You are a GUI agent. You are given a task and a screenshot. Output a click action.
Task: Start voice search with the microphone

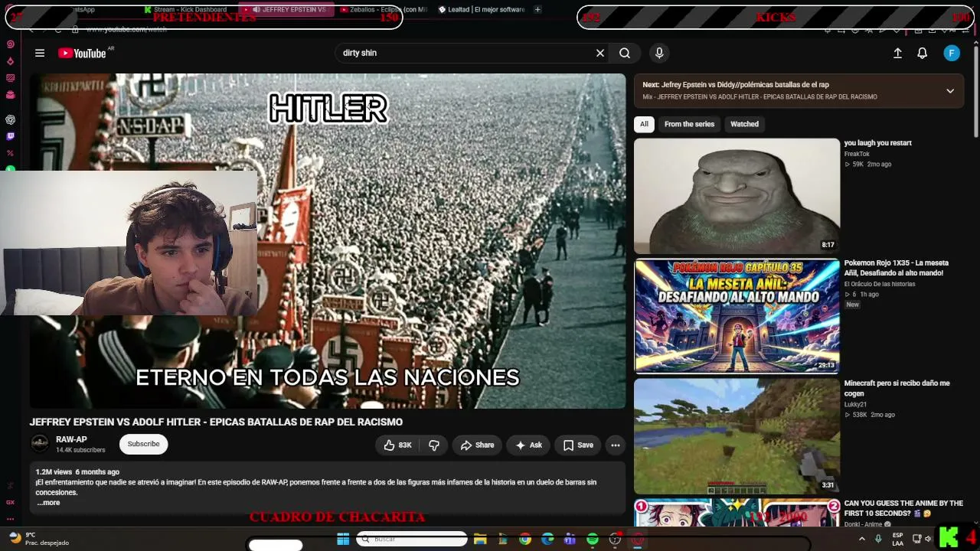point(659,53)
